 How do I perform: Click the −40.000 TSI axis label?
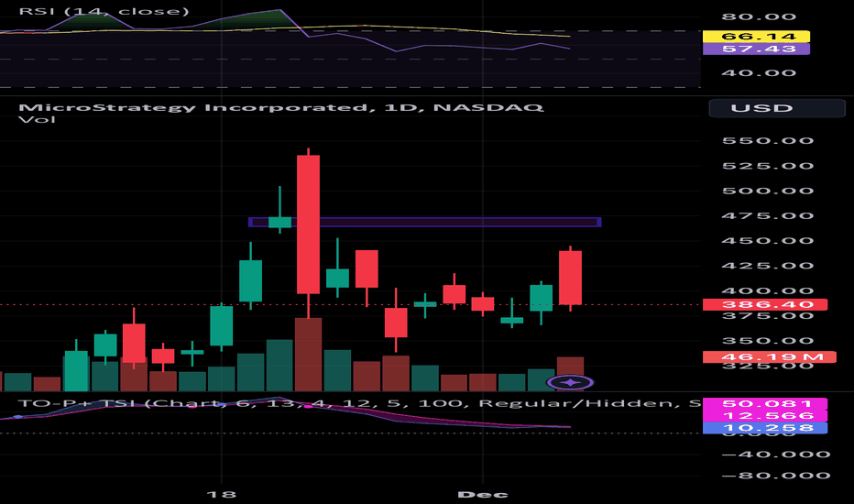tap(775, 455)
